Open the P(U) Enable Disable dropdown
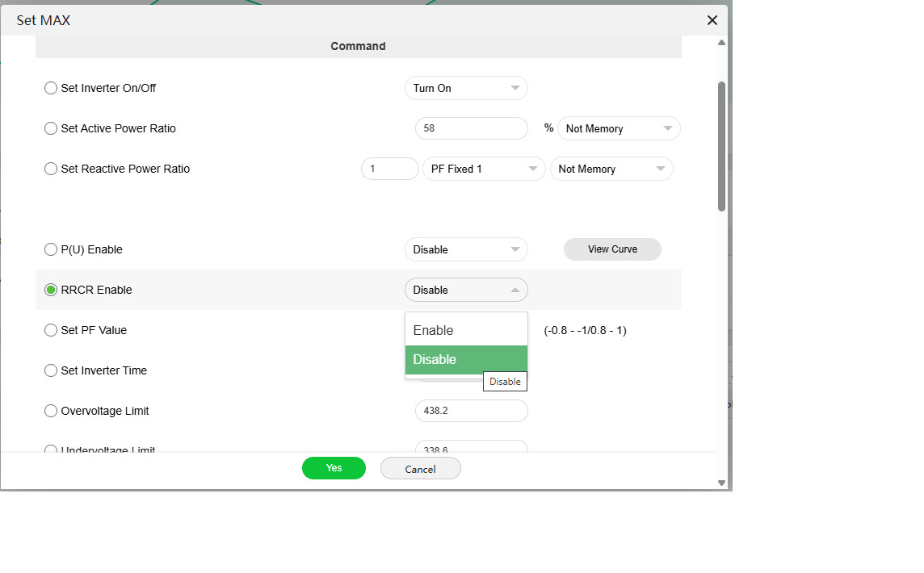The image size is (924, 573). 466,249
